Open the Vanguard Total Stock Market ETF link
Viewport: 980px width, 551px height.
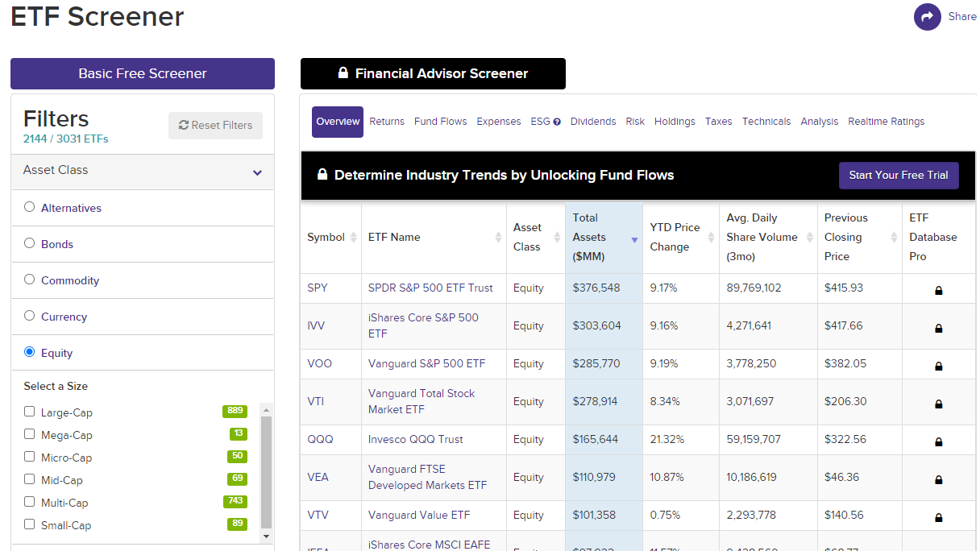point(421,401)
